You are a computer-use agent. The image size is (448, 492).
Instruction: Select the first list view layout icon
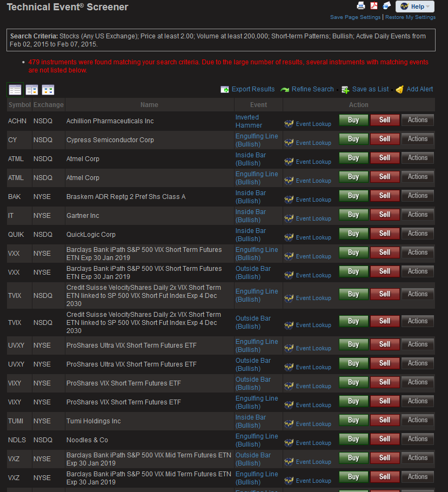tap(15, 90)
